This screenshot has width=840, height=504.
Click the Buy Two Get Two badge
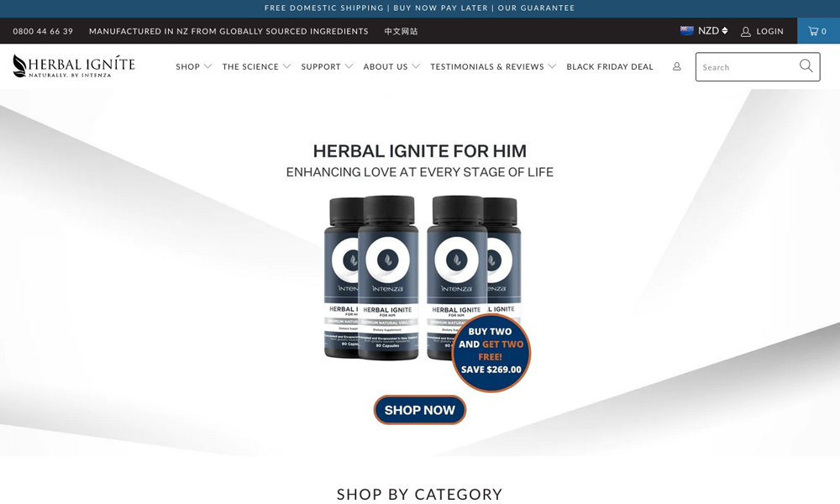click(491, 353)
